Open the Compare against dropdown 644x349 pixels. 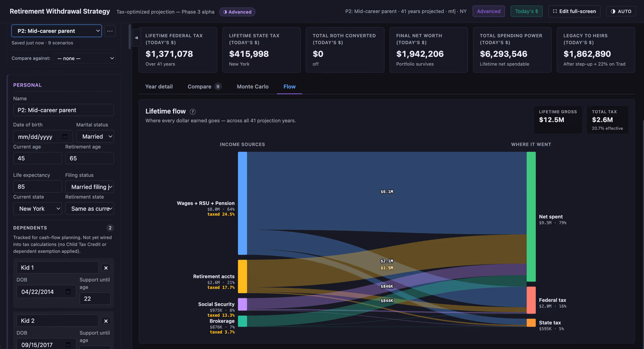[x=85, y=58]
